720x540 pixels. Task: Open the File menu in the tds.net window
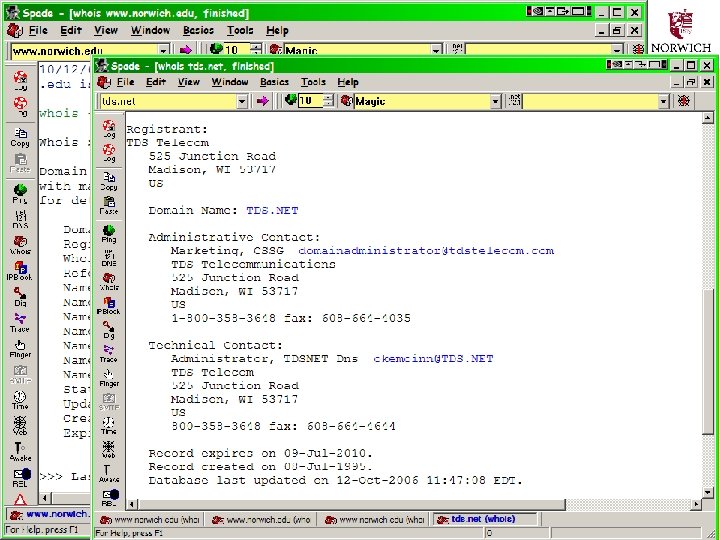click(x=125, y=82)
